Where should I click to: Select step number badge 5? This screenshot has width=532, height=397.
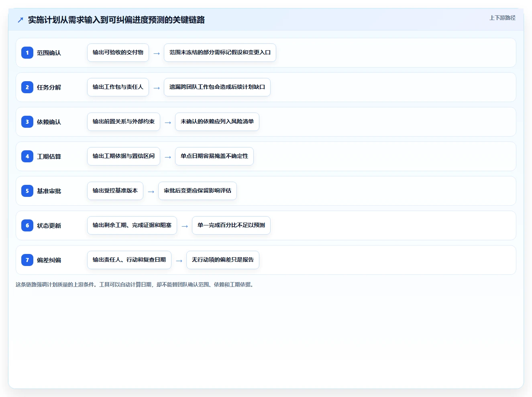click(27, 191)
